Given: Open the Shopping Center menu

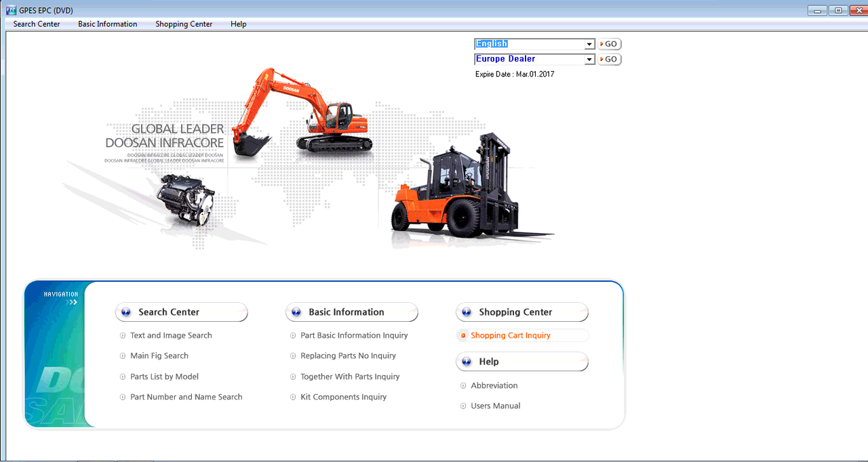Looking at the screenshot, I should click(184, 24).
